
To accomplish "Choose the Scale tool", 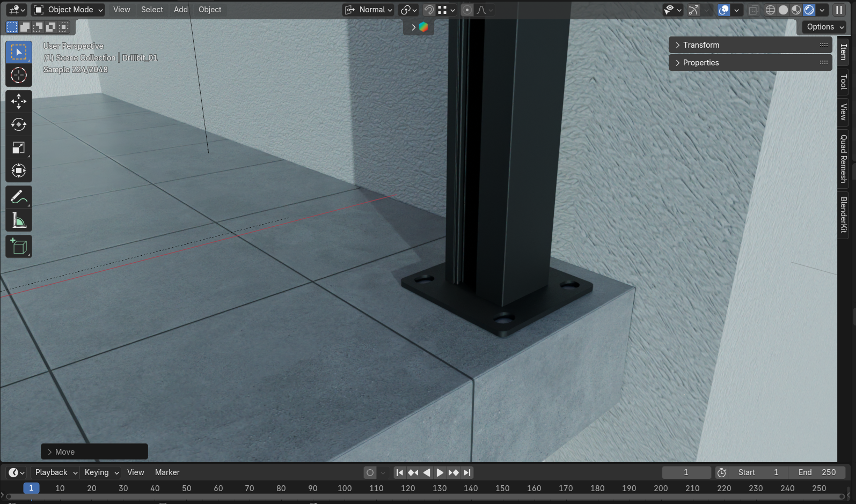I will click(19, 148).
